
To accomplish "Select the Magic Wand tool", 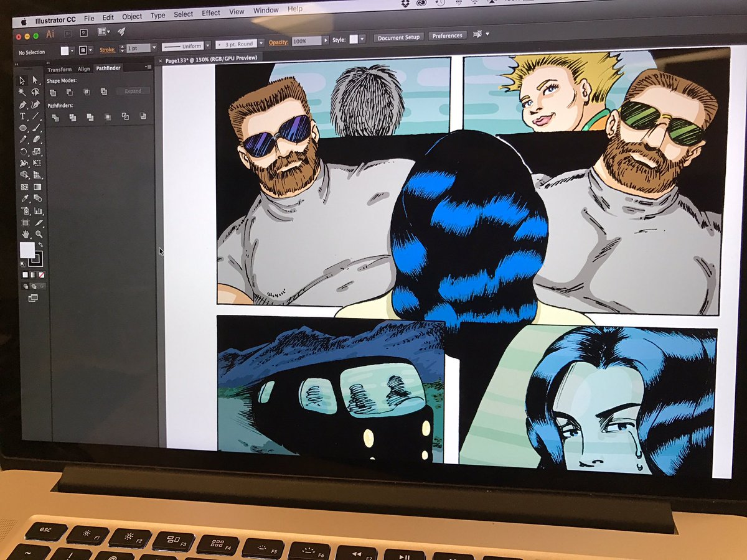I will pos(22,92).
